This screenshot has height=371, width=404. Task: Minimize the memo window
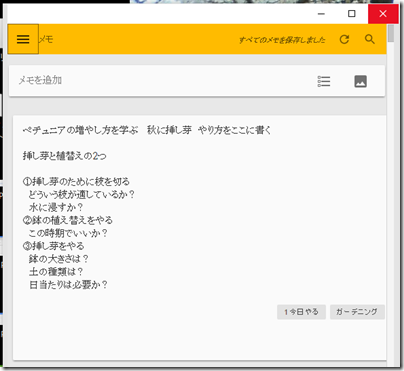pyautogui.click(x=321, y=14)
